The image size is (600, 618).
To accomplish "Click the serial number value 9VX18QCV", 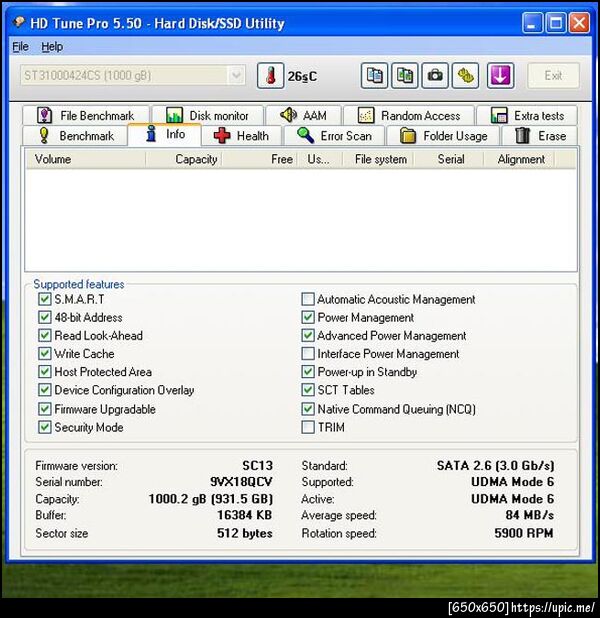I will tap(241, 482).
